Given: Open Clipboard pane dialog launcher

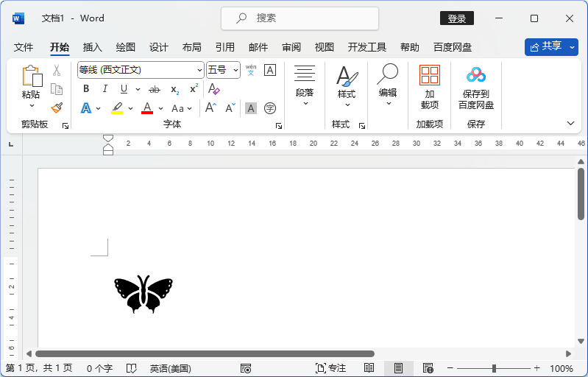Looking at the screenshot, I should coord(65,126).
